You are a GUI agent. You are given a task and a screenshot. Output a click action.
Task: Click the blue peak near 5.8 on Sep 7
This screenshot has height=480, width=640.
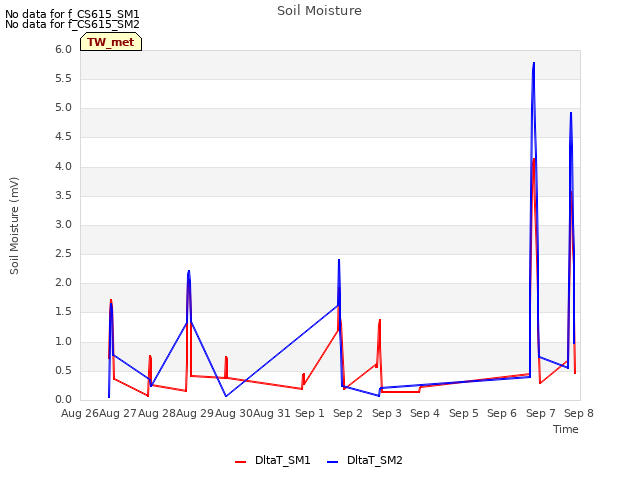tap(533, 63)
